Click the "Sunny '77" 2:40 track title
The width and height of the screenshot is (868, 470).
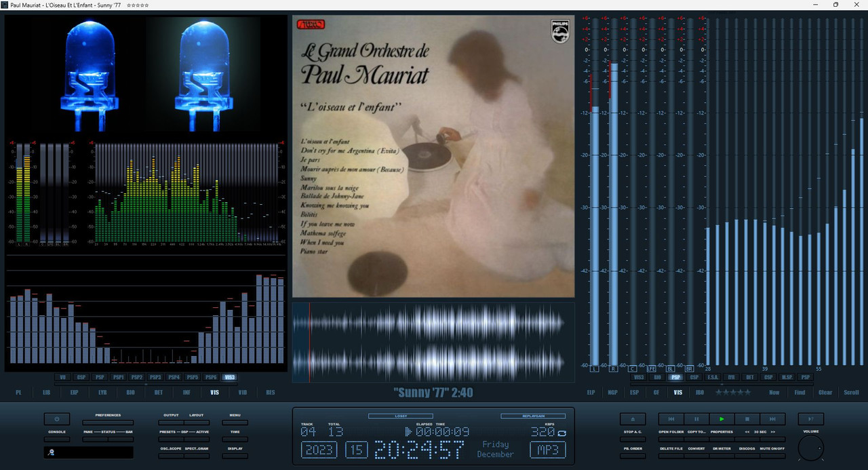pos(433,393)
